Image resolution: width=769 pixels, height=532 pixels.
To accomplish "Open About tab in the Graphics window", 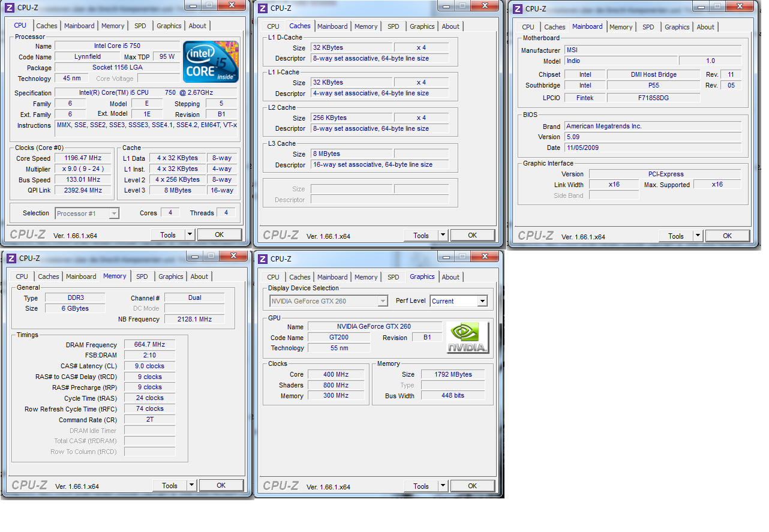I will (x=450, y=277).
